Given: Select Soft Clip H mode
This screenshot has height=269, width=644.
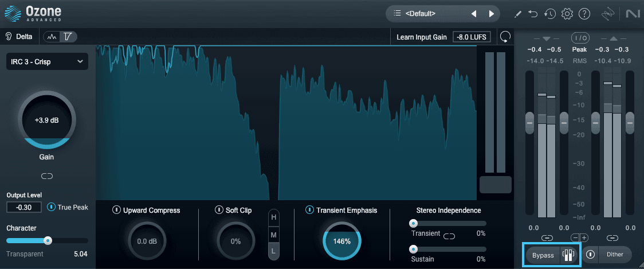Looking at the screenshot, I should click(x=273, y=217).
